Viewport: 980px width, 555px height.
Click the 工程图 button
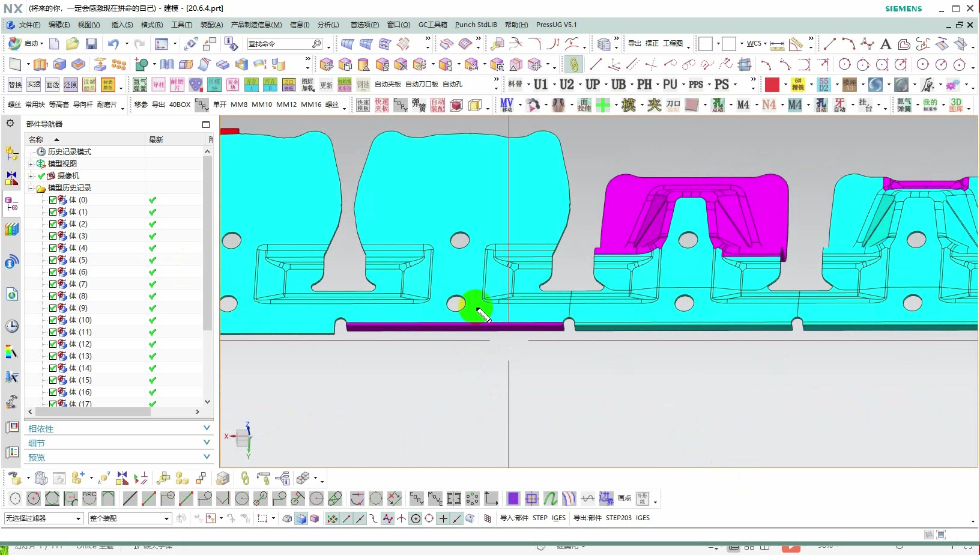673,44
